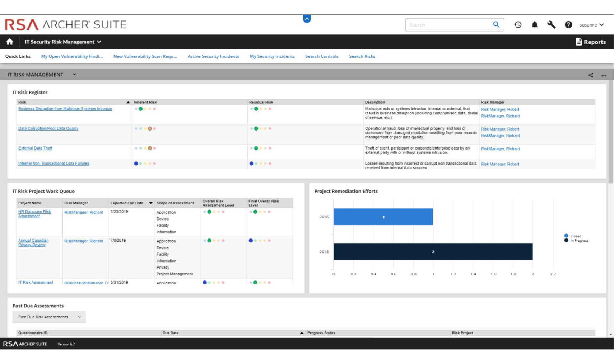Open help using the question mark icon
Viewport: 614px width, 364px height.
pyautogui.click(x=569, y=25)
